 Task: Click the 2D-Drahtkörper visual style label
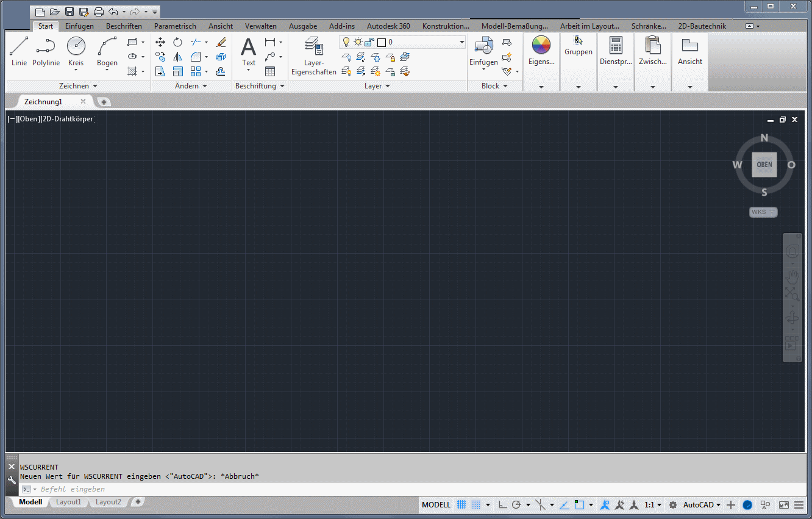68,119
